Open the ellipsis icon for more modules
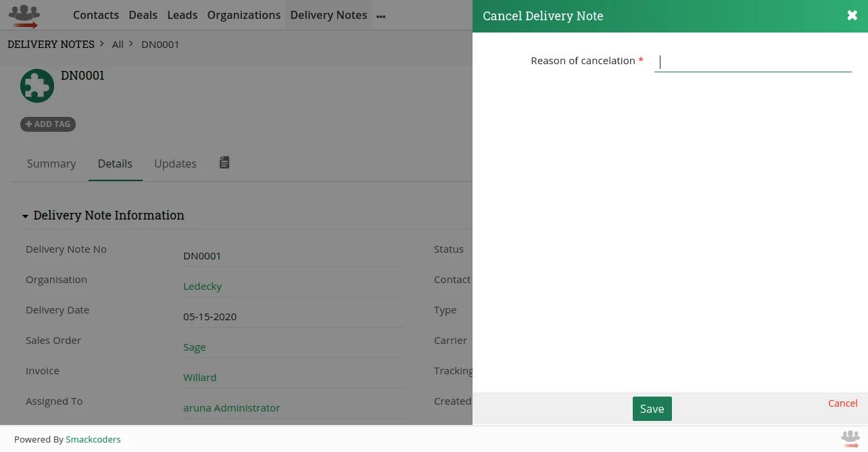The image size is (868, 452). [380, 15]
